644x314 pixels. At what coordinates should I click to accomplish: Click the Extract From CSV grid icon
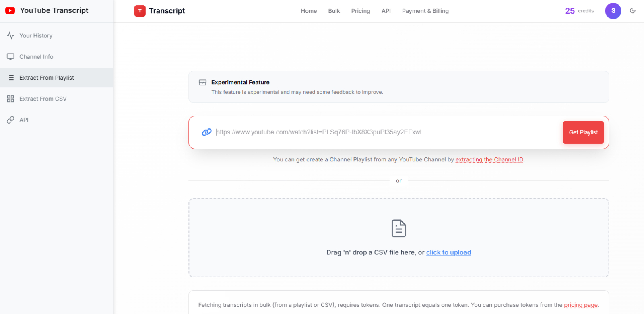[x=10, y=99]
